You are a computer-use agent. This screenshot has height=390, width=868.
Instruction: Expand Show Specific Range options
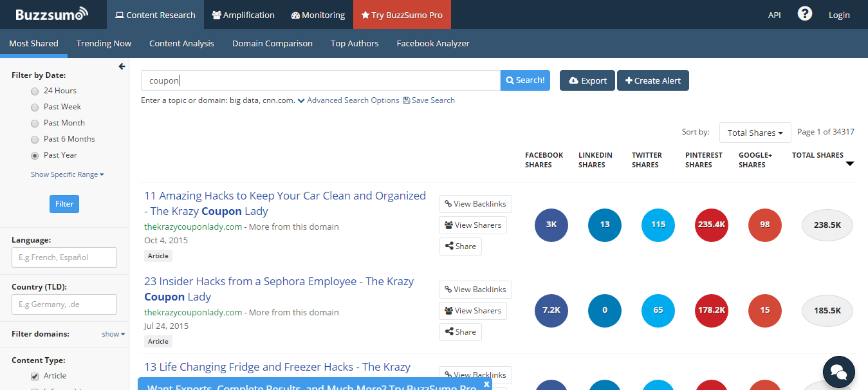click(67, 174)
